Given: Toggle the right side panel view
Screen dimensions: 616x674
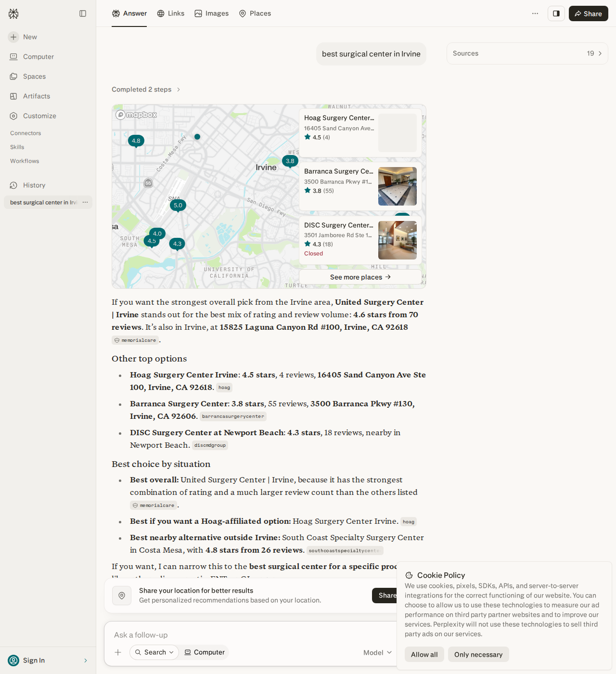Looking at the screenshot, I should pos(556,13).
